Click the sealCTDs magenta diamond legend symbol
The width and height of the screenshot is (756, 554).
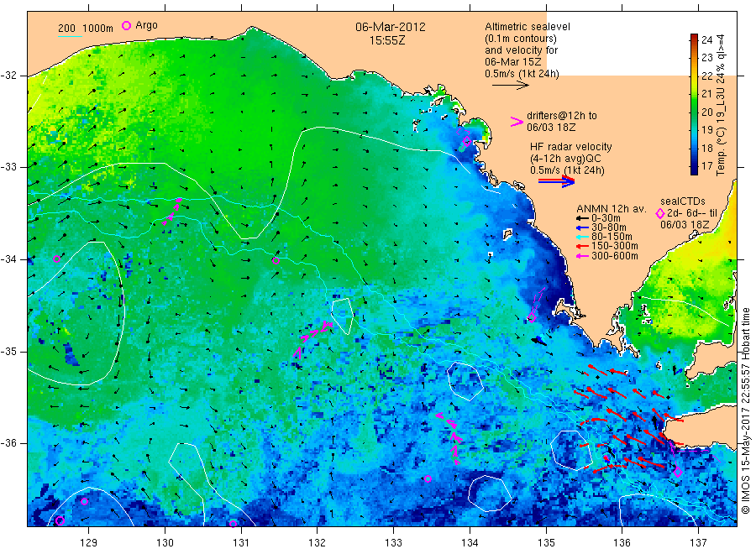pyautogui.click(x=660, y=213)
